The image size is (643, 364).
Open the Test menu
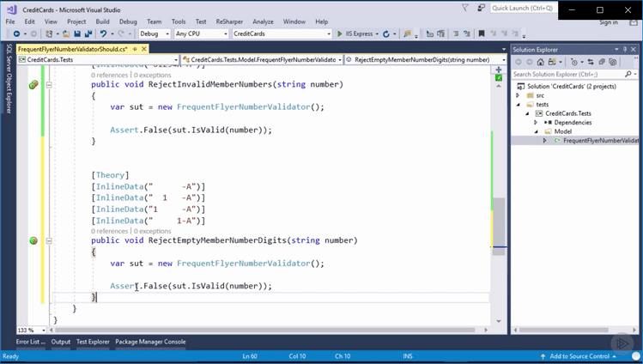point(201,21)
